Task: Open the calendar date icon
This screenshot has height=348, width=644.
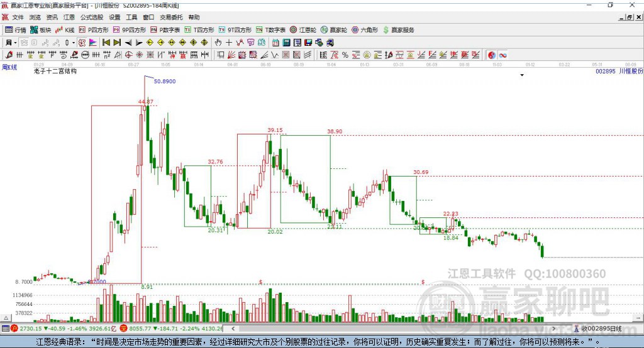Action: click(275, 43)
